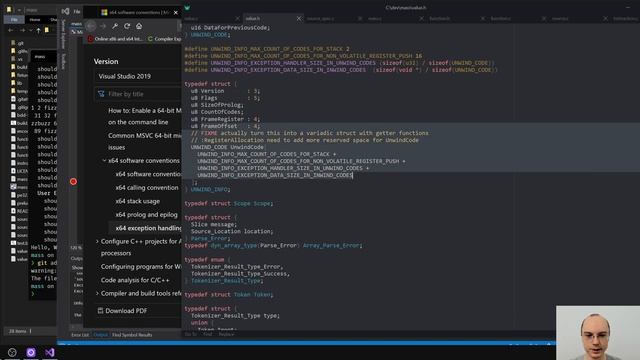The image size is (640, 360).
Task: Expand 'Compiler and build tools' tree node
Action: pyautogui.click(x=97, y=293)
